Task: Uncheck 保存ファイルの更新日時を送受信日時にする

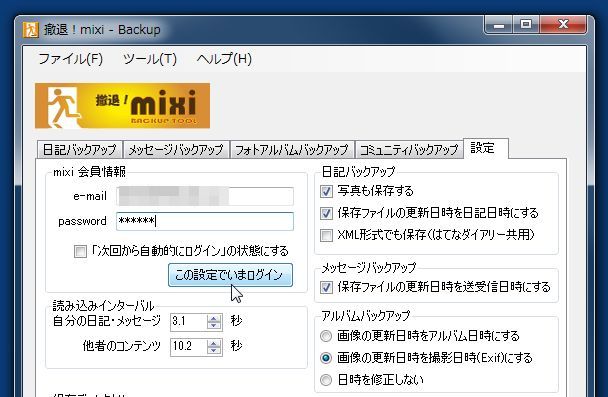Action: (x=326, y=287)
